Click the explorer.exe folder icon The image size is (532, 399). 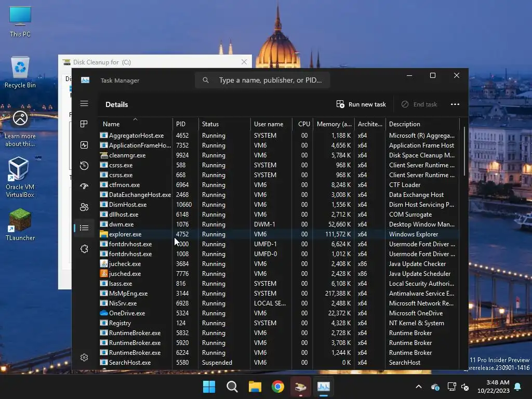pos(104,234)
